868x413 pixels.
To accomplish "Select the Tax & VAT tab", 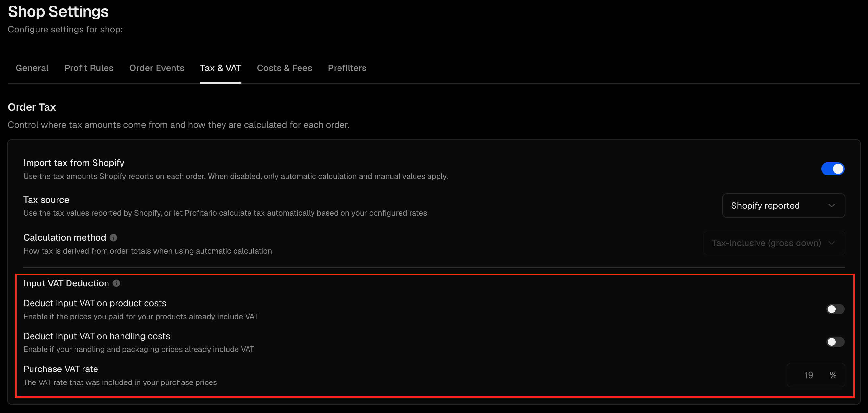I will click(221, 68).
